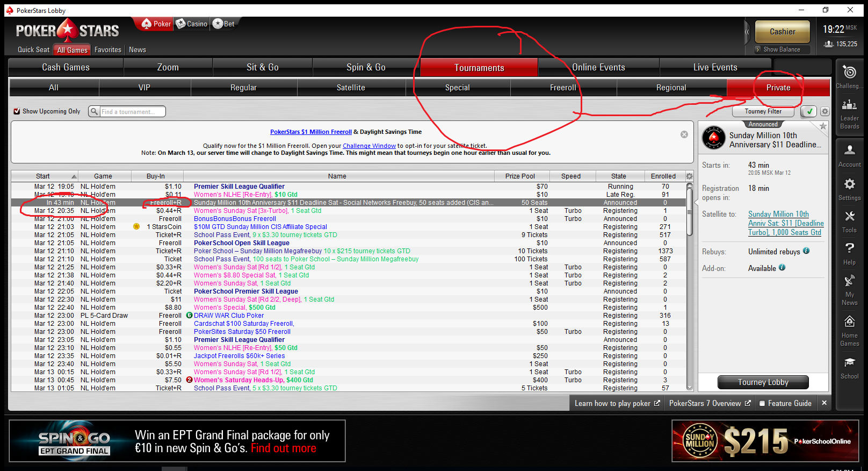
Task: Switch to the Live Events tab
Action: pos(715,67)
